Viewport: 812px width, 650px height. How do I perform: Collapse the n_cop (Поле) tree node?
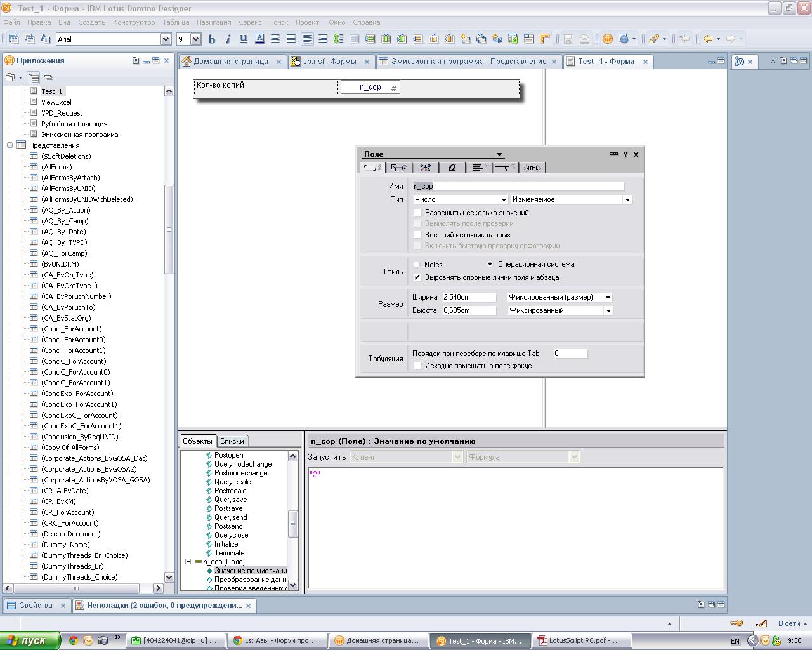188,562
